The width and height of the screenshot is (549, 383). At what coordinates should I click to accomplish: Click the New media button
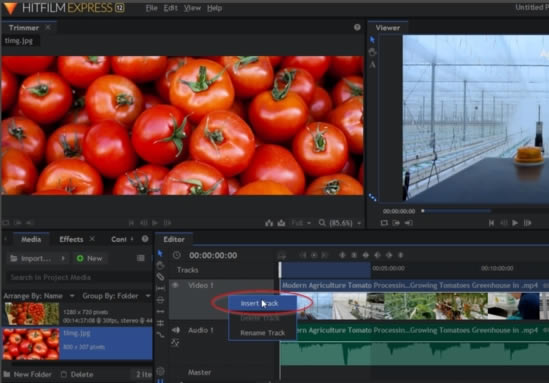(x=90, y=258)
